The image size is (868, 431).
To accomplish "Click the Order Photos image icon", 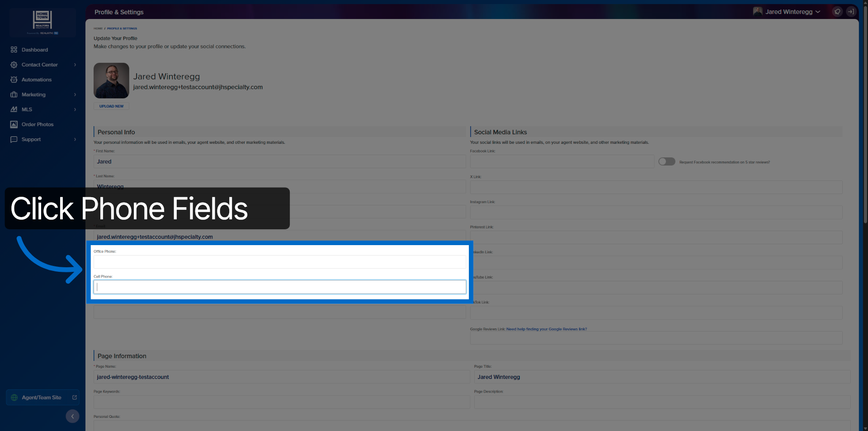I will point(14,124).
